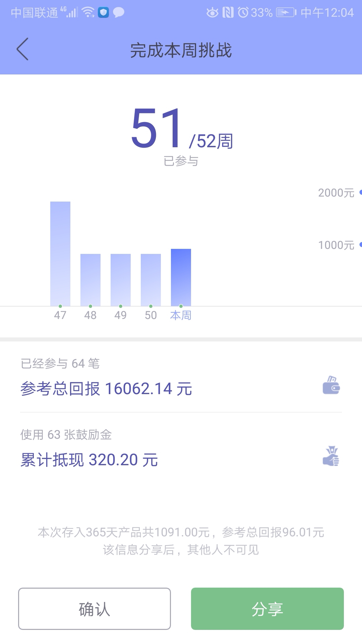Tap the 本次存入365天产品 deposit note

[181, 532]
